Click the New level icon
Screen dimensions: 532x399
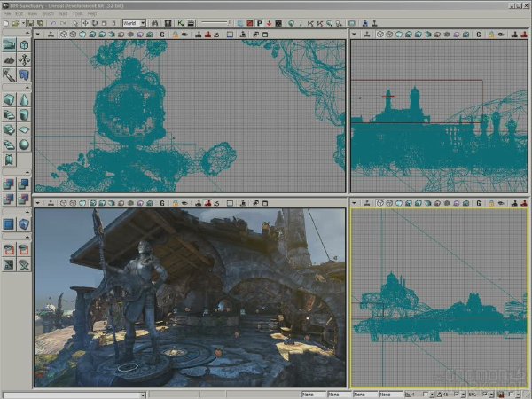tap(6, 23)
